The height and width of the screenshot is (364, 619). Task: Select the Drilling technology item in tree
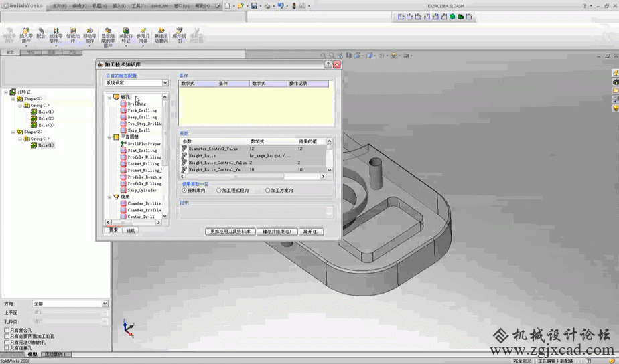[137, 104]
